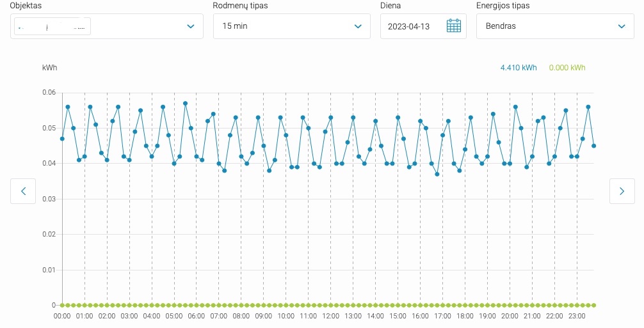
Task: Click the 12:00 x-axis time label
Action: 330,316
